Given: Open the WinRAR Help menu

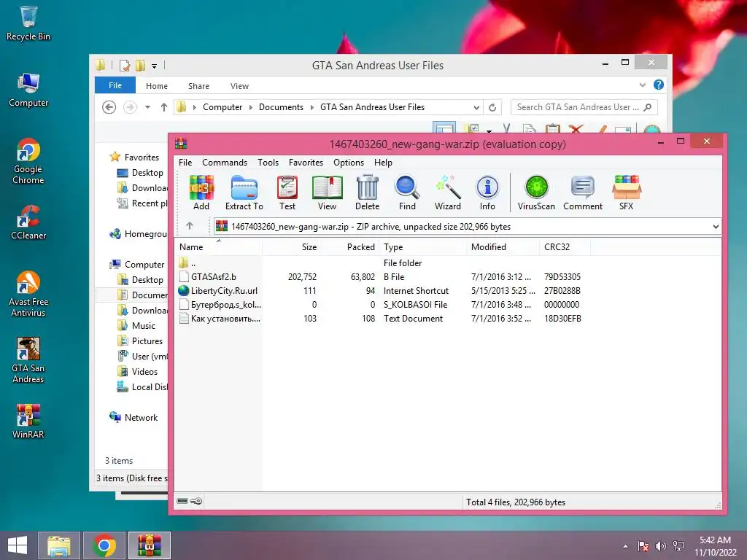Looking at the screenshot, I should [x=383, y=163].
